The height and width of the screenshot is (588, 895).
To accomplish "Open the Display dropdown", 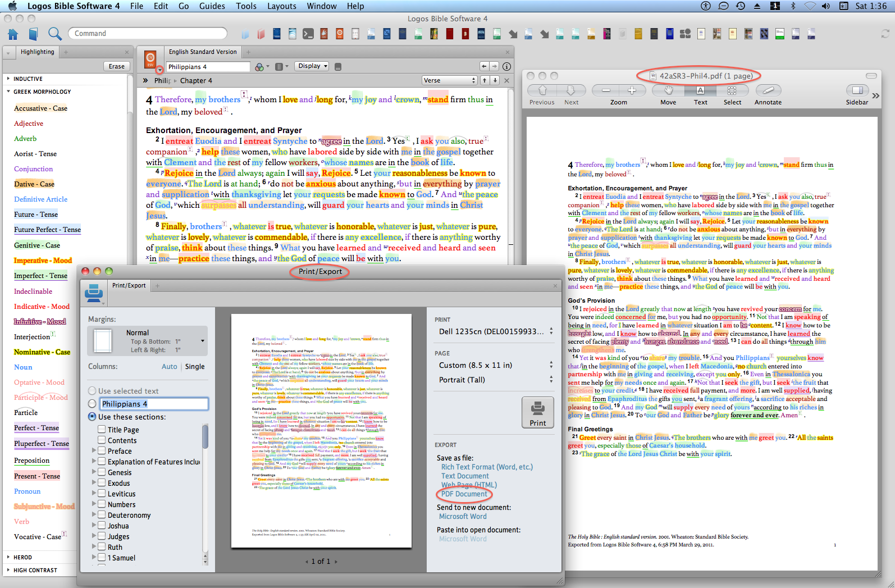I will tap(312, 66).
